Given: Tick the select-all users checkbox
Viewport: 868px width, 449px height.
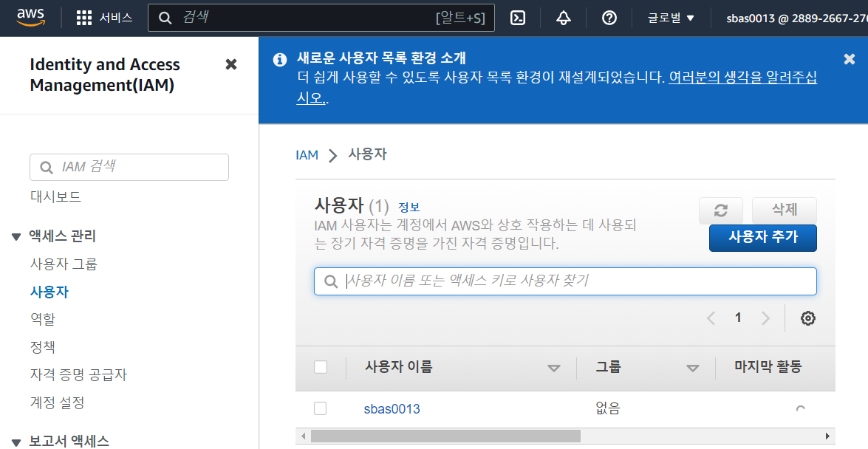Looking at the screenshot, I should 321,367.
